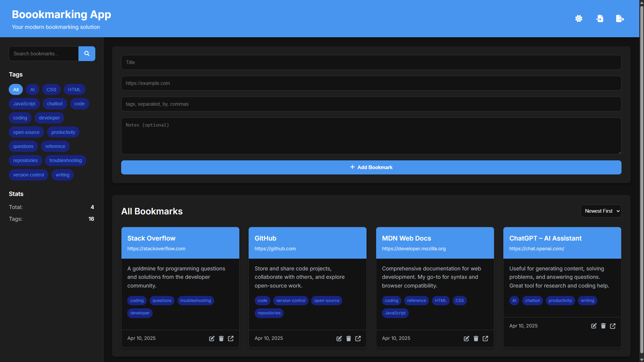Click the troubleshooting tag on Stack Overflow card
The image size is (644, 362).
click(196, 301)
